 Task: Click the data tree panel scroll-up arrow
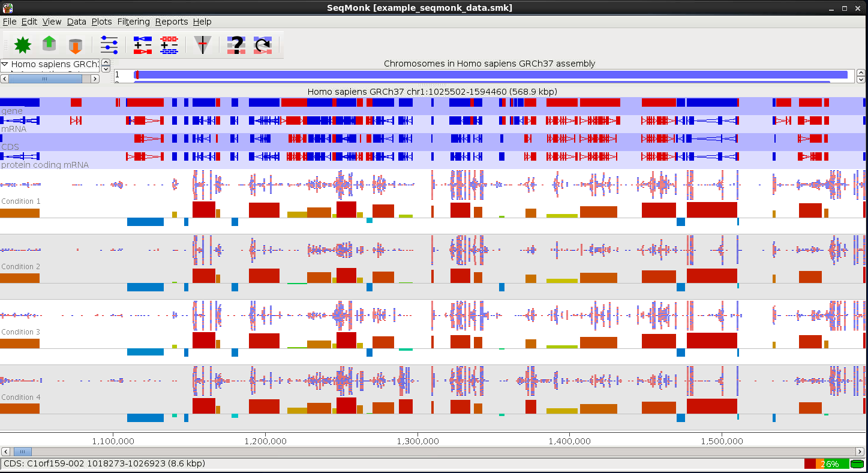click(x=106, y=62)
